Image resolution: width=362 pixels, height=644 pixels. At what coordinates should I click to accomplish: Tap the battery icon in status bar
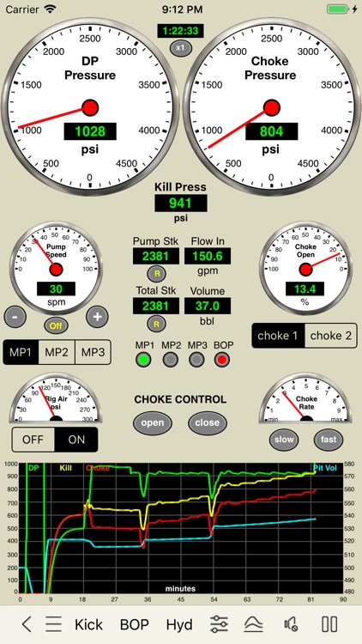pyautogui.click(x=338, y=9)
